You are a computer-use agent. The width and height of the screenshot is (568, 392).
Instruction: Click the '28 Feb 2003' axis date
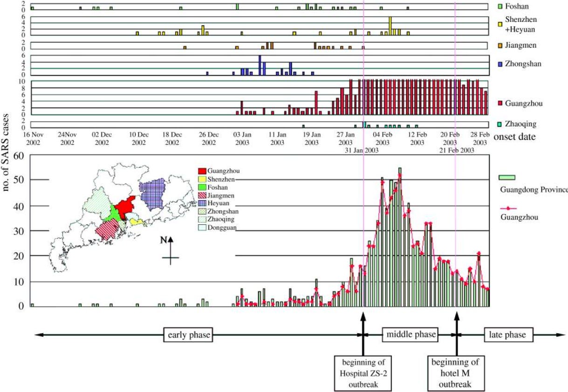[x=480, y=138]
